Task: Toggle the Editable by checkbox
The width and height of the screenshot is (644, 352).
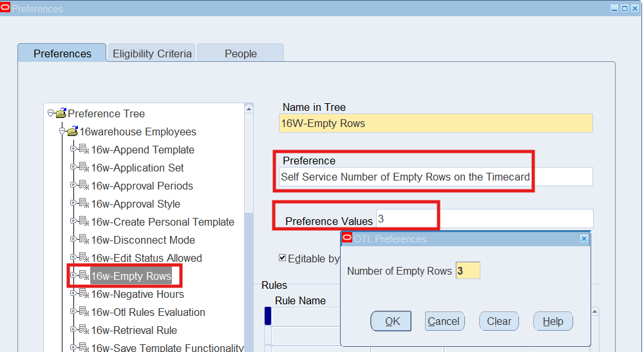Action: (282, 258)
